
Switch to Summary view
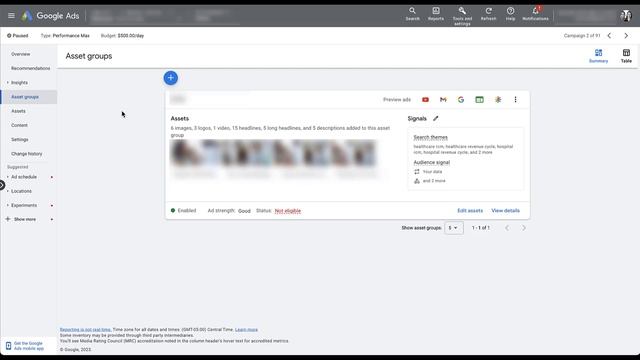click(x=598, y=56)
